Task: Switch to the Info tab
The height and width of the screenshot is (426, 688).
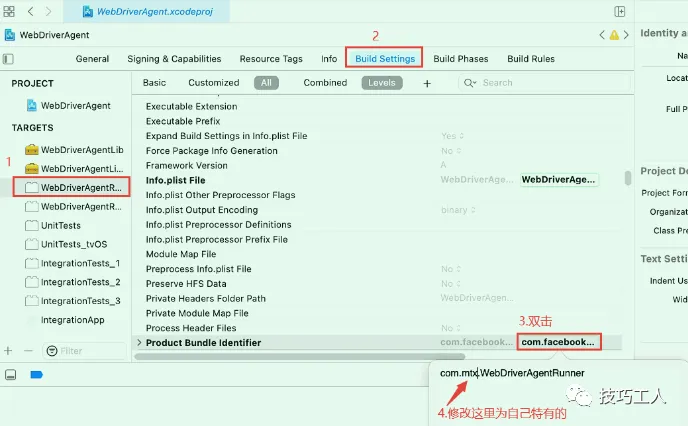Action: 329,59
